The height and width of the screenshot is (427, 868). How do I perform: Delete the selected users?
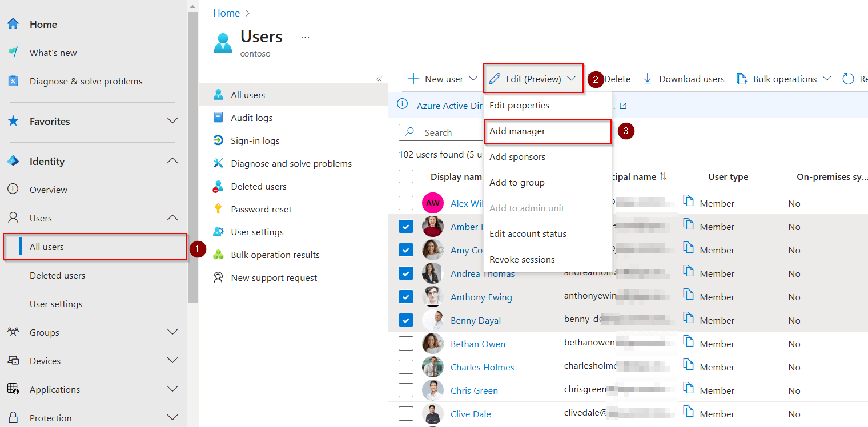pos(618,79)
